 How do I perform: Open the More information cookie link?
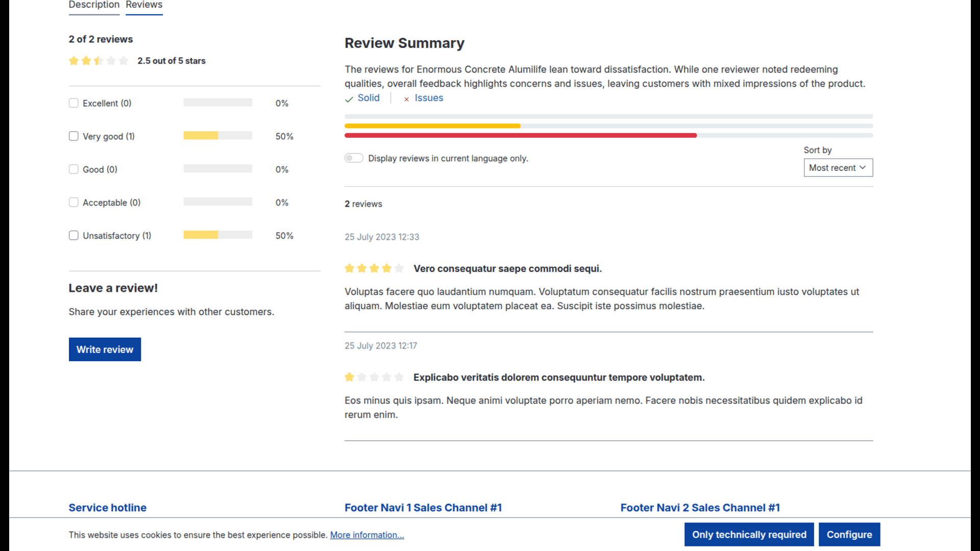tap(367, 535)
